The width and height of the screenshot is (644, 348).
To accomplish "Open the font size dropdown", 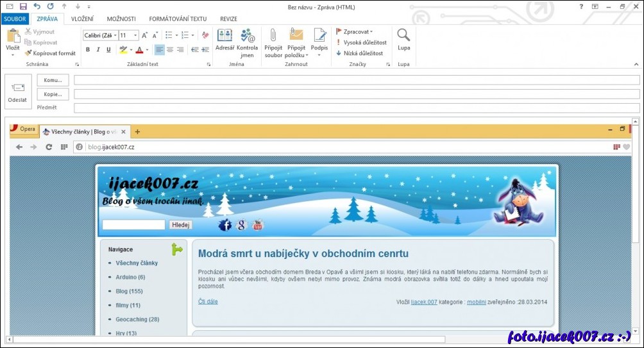I will 136,35.
